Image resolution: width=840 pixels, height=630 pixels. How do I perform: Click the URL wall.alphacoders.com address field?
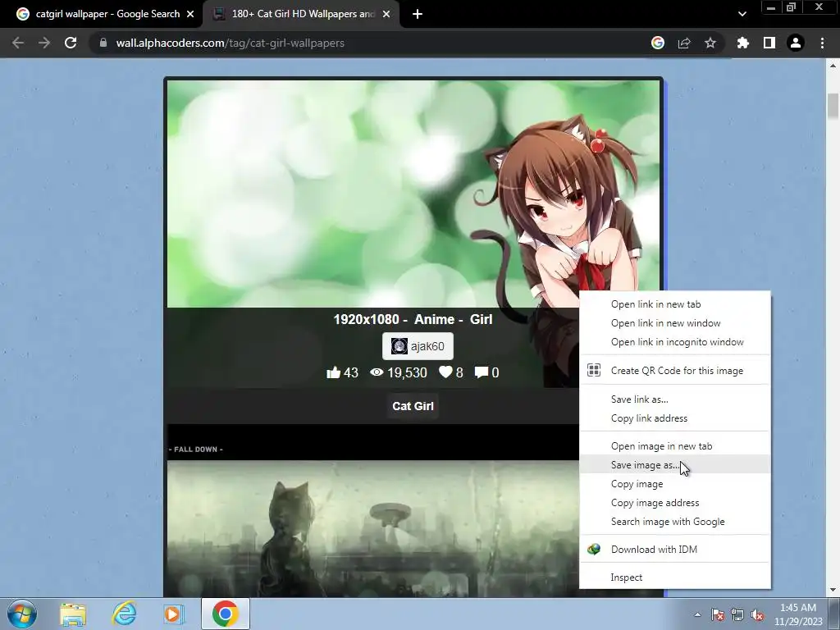(231, 43)
